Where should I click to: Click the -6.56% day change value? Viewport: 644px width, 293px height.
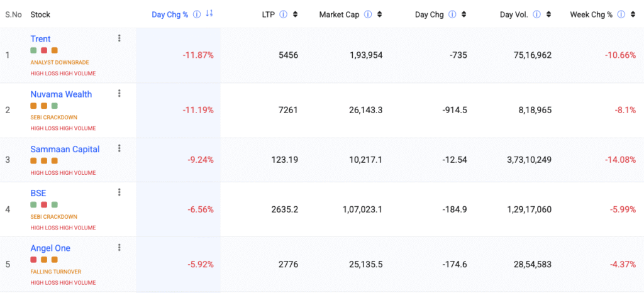[x=201, y=209]
